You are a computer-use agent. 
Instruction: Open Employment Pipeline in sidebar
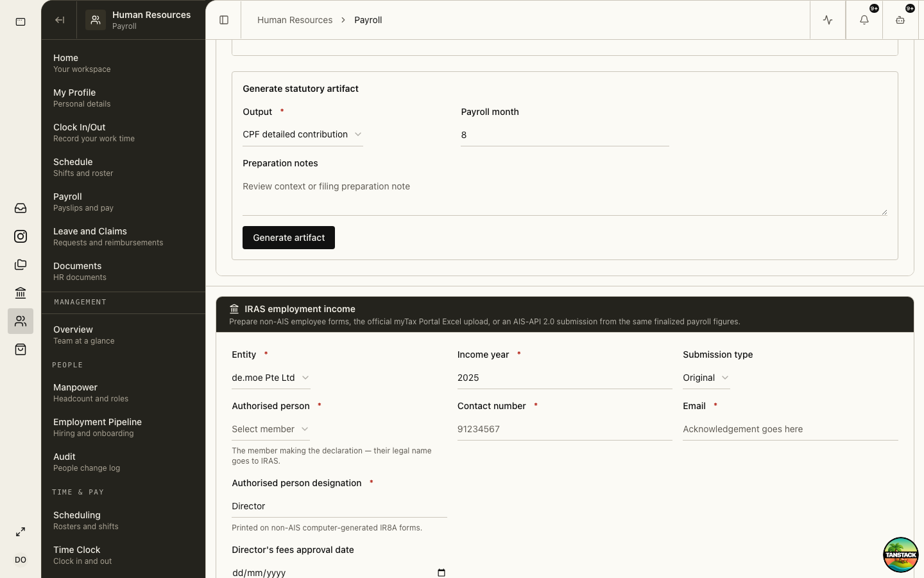tap(123, 427)
